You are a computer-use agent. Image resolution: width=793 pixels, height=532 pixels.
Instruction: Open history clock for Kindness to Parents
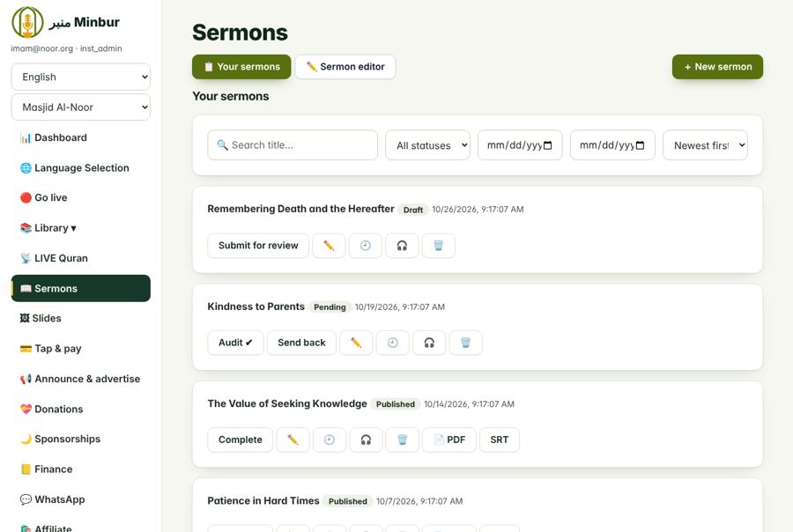[392, 343]
